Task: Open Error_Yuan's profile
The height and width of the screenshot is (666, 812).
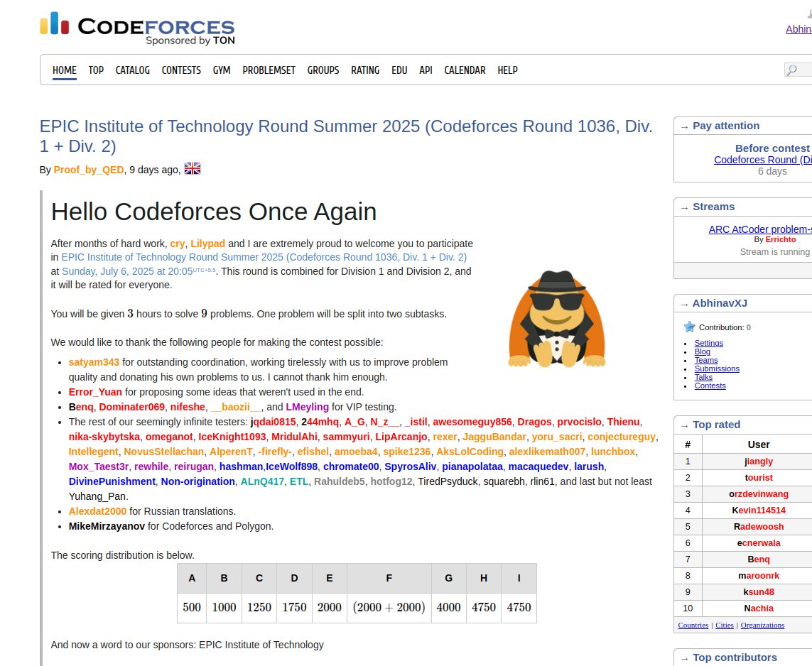Action: pos(95,392)
